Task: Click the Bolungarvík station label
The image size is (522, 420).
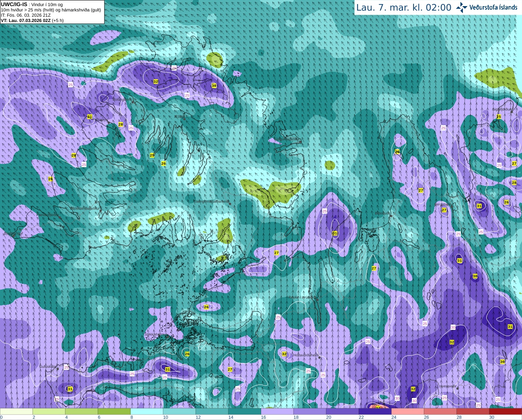Action: tap(122, 99)
